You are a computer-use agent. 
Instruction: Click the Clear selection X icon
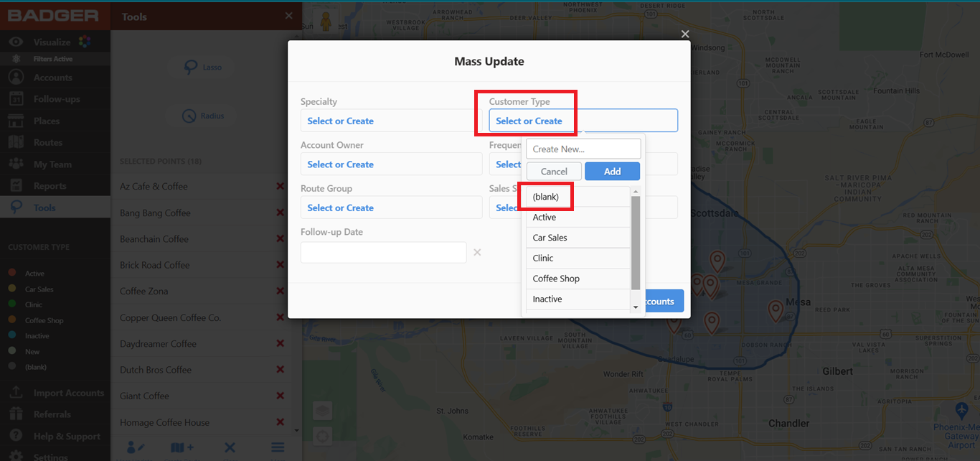[230, 447]
